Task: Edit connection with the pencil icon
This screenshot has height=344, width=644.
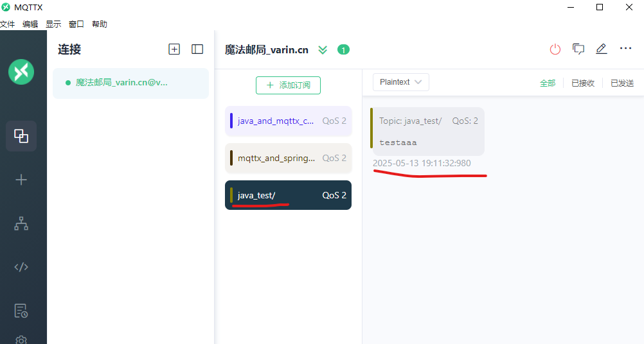Action: coord(602,49)
